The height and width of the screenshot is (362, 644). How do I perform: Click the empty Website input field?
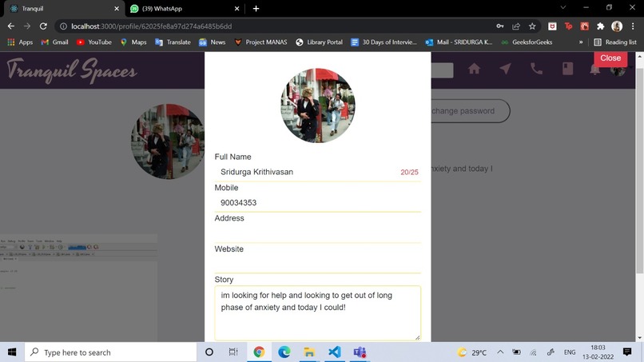pyautogui.click(x=317, y=265)
